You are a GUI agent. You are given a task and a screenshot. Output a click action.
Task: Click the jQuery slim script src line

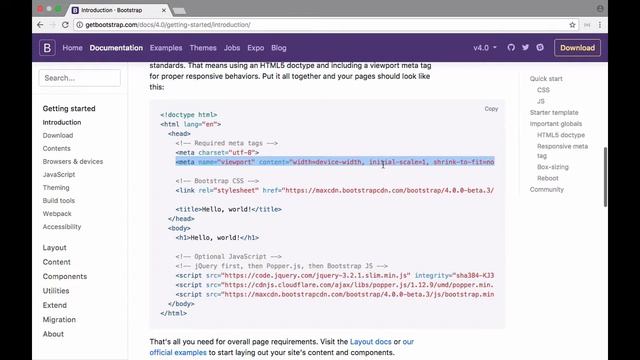(335, 276)
